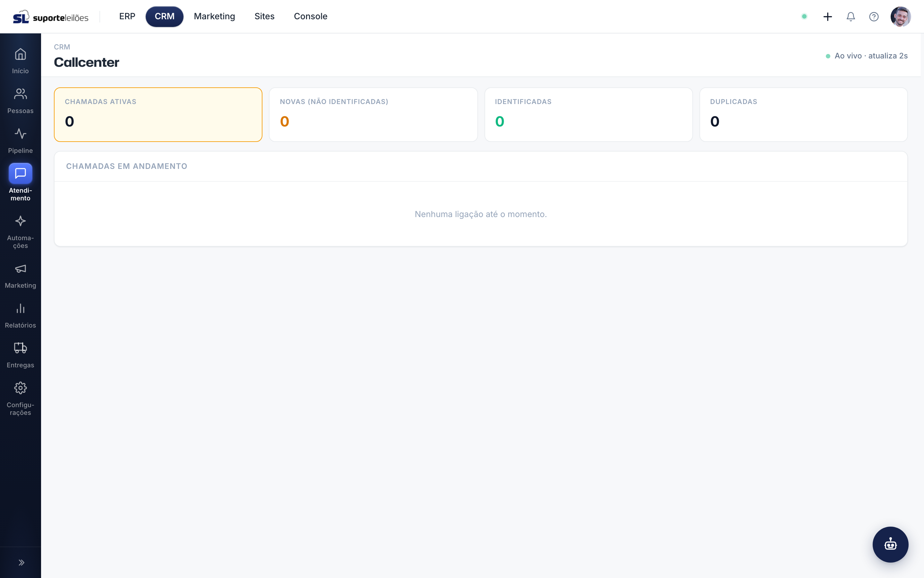This screenshot has width=924, height=578.
Task: Open the help question mark icon
Action: (874, 16)
